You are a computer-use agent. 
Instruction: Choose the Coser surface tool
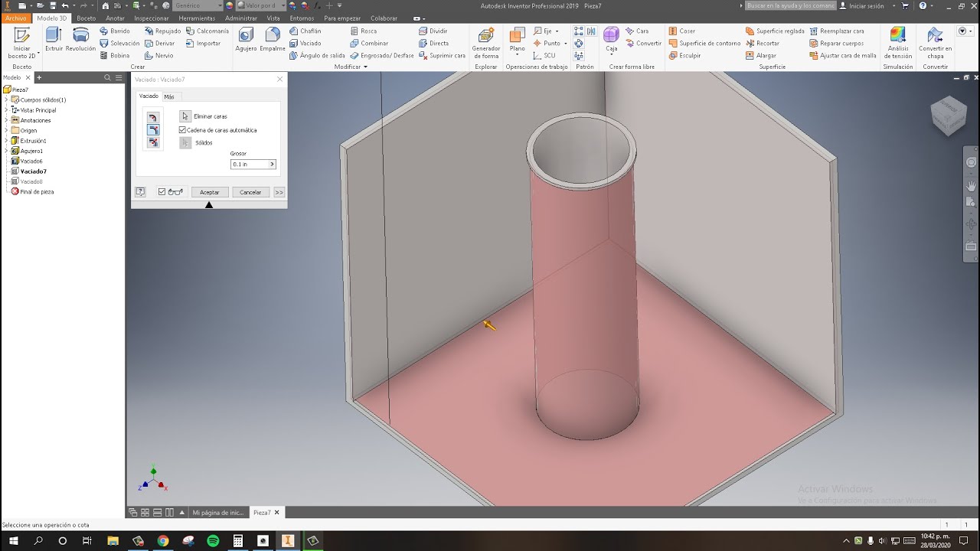pyautogui.click(x=682, y=31)
